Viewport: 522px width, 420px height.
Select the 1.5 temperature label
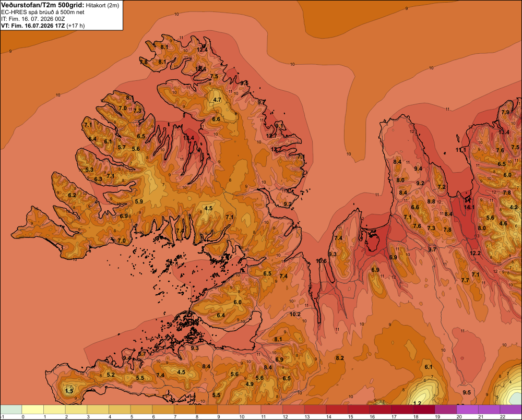point(69,391)
